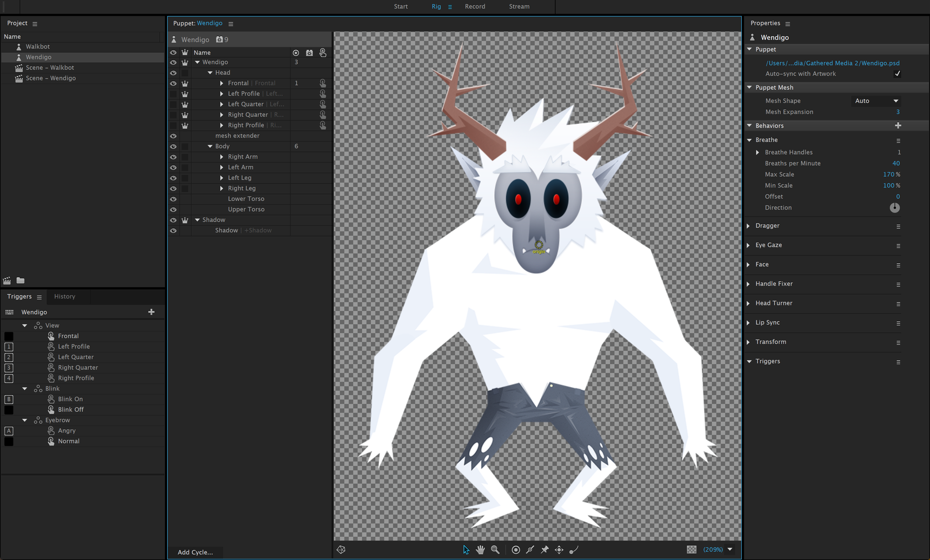930x560 pixels.
Task: Adjust the Breathe Direction dial
Action: [895, 208]
